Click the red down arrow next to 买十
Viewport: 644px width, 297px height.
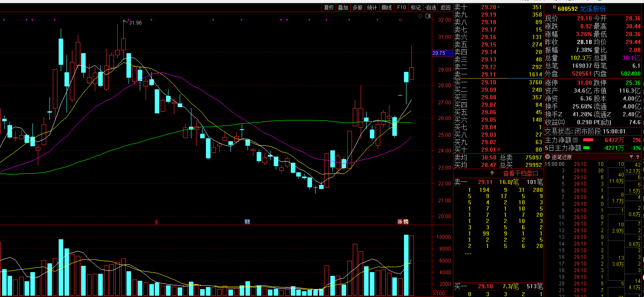(x=499, y=150)
